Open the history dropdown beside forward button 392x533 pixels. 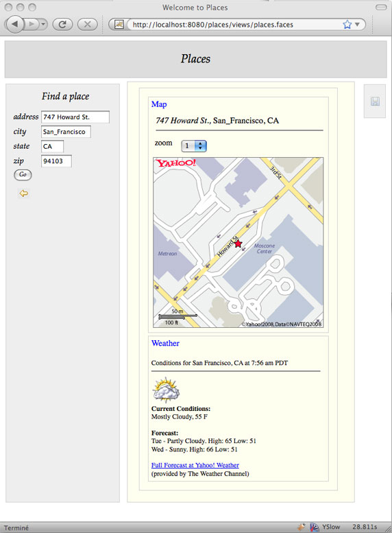pyautogui.click(x=43, y=24)
